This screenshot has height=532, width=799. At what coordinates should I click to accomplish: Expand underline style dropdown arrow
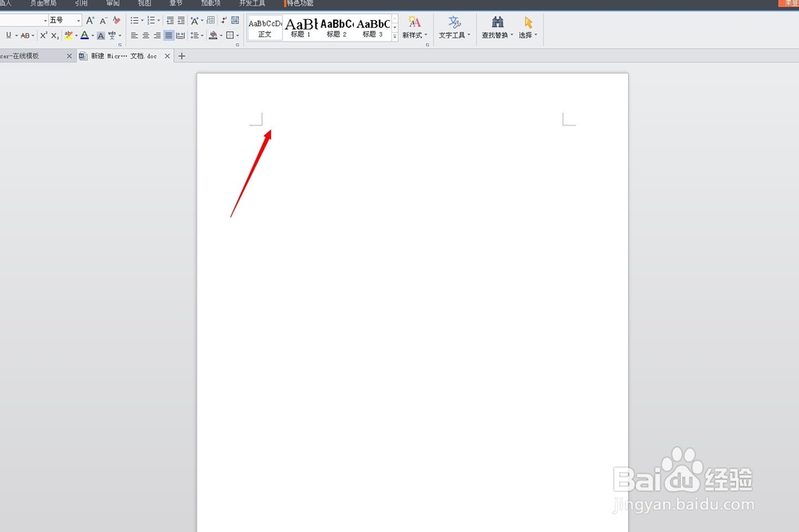[16, 36]
